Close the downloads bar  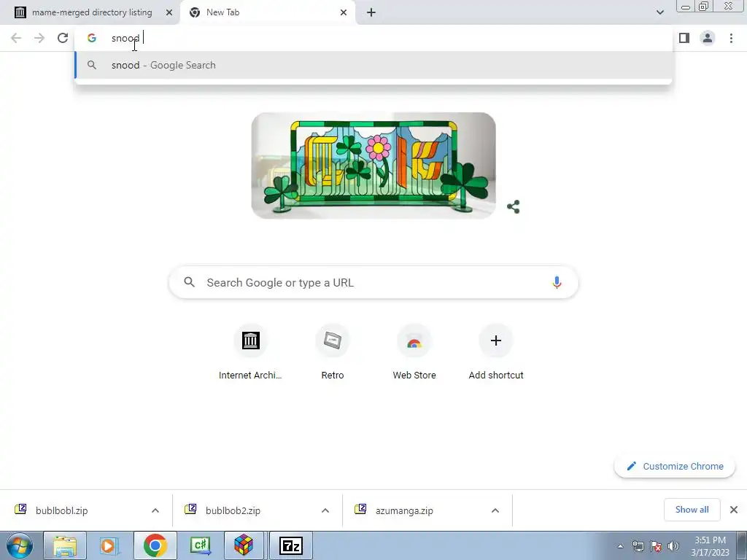click(734, 510)
